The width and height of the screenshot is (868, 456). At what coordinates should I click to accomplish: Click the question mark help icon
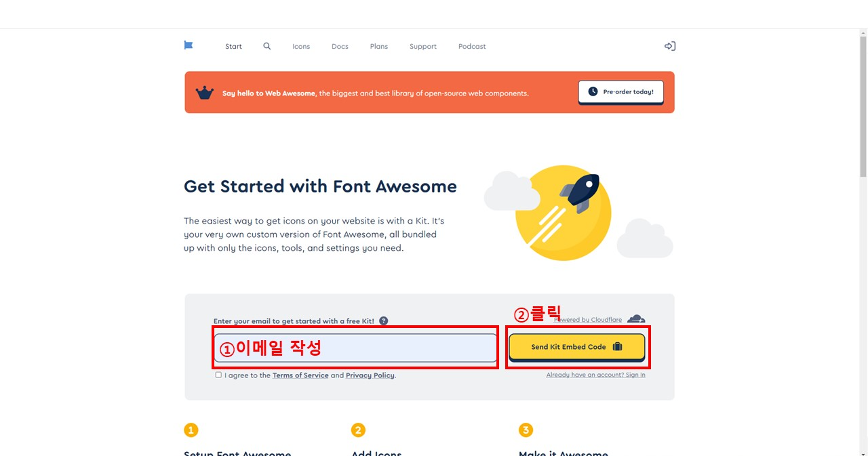coord(384,320)
